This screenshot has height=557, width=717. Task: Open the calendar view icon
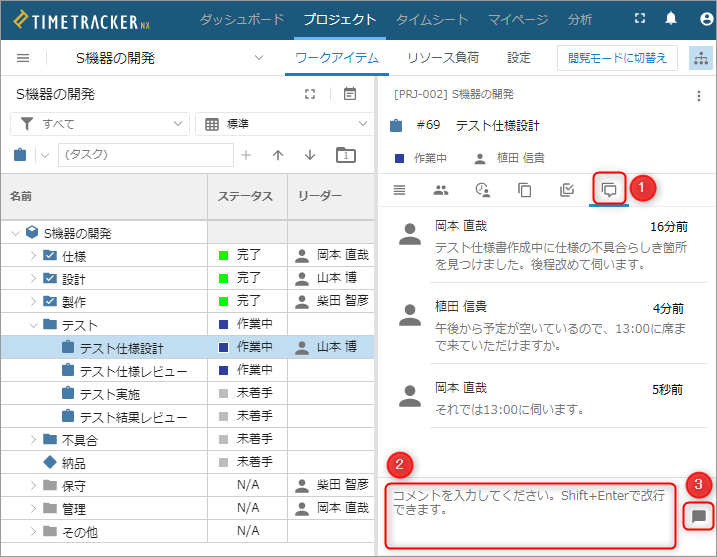pos(350,94)
